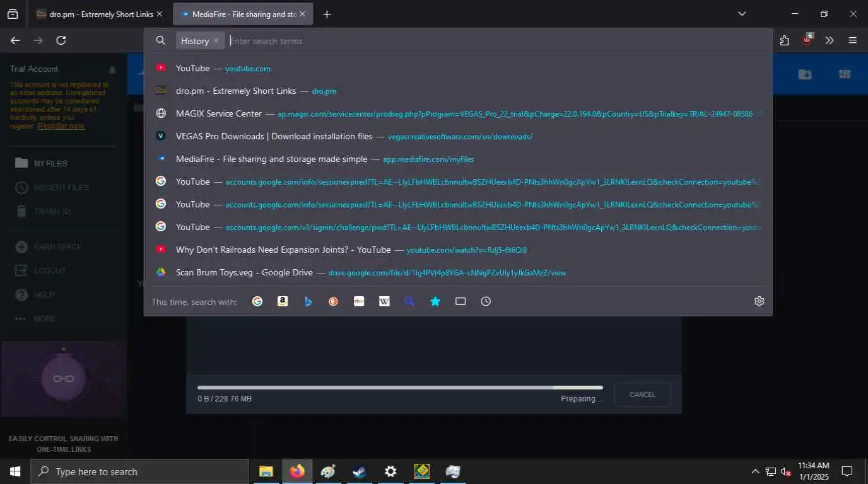Open MY FILES in the MediaFire sidebar
This screenshot has width=868, height=484.
[42, 163]
